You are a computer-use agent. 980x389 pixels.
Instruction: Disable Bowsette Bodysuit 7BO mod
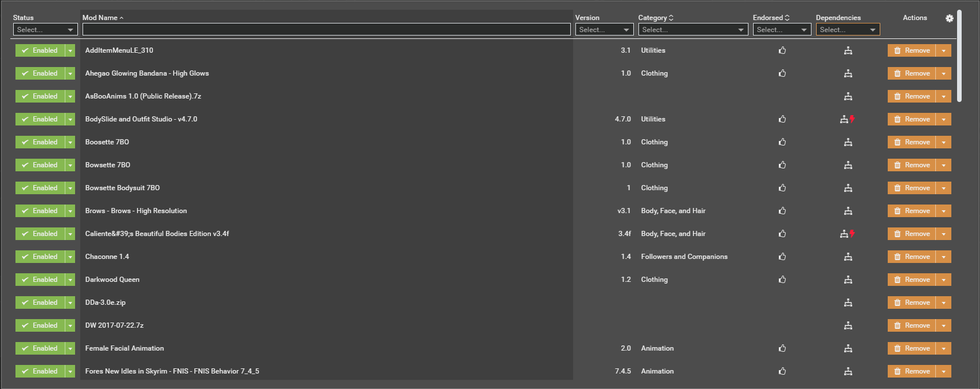pos(40,188)
